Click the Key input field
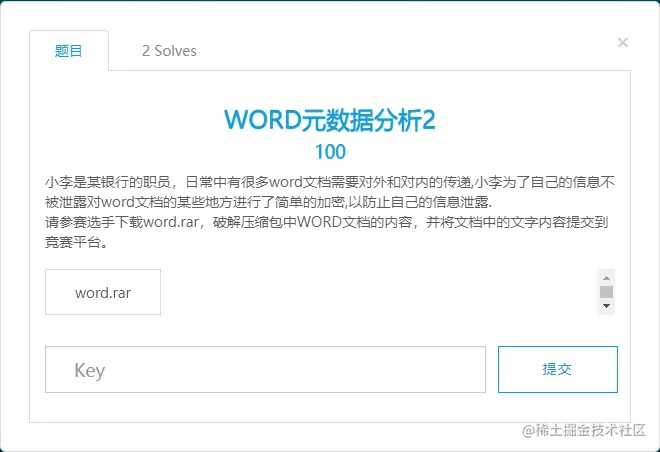 point(265,370)
